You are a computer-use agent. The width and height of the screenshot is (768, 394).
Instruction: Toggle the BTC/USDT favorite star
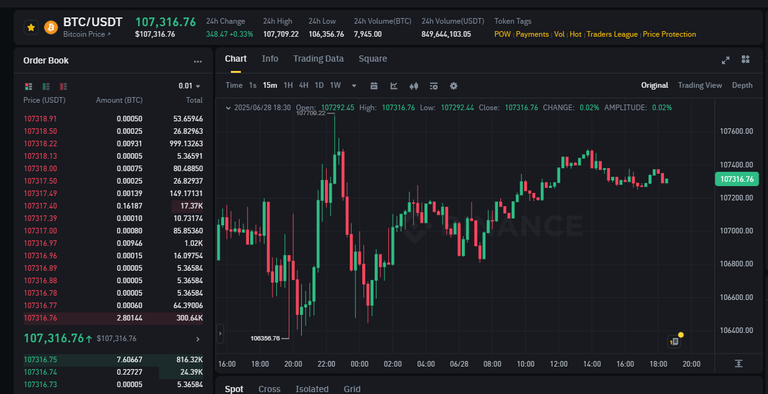point(31,27)
